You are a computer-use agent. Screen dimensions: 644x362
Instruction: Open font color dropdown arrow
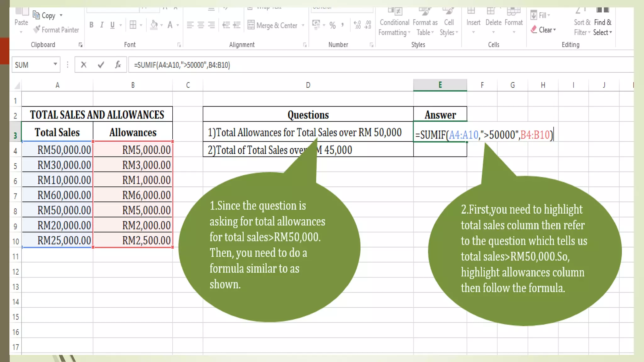pos(178,25)
